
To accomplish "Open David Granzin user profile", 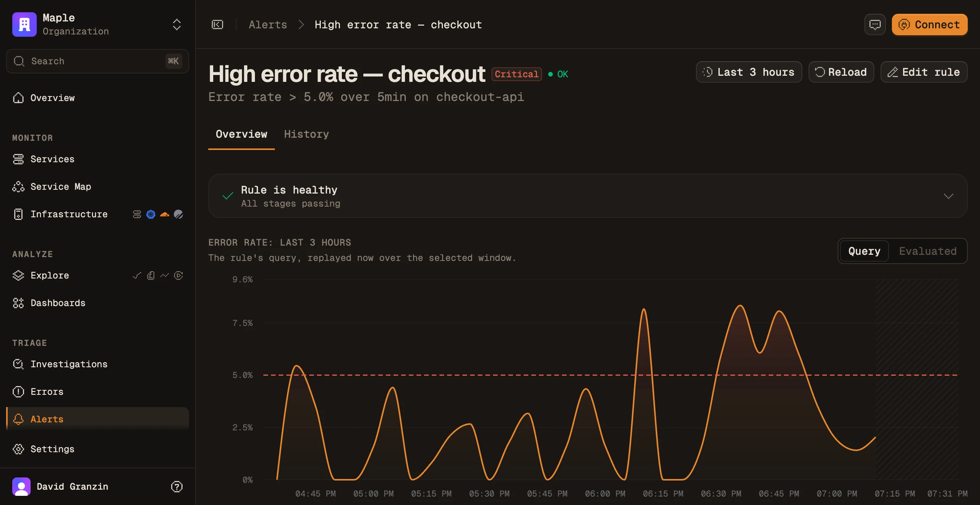I will [72, 487].
